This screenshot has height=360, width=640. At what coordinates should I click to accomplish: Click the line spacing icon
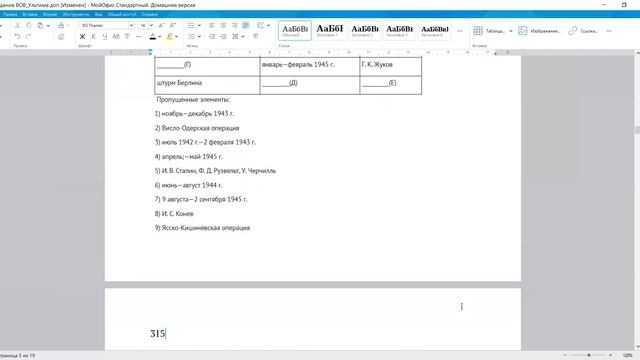click(x=236, y=37)
